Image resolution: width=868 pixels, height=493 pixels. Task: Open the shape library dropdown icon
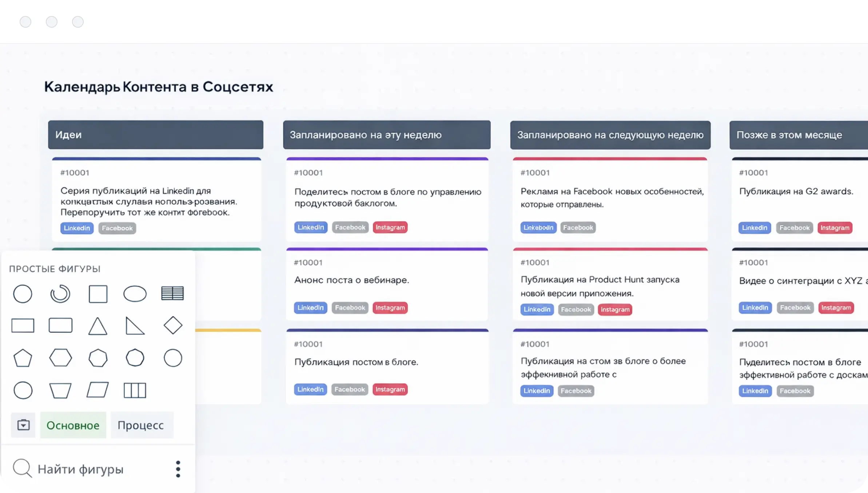pyautogui.click(x=23, y=425)
